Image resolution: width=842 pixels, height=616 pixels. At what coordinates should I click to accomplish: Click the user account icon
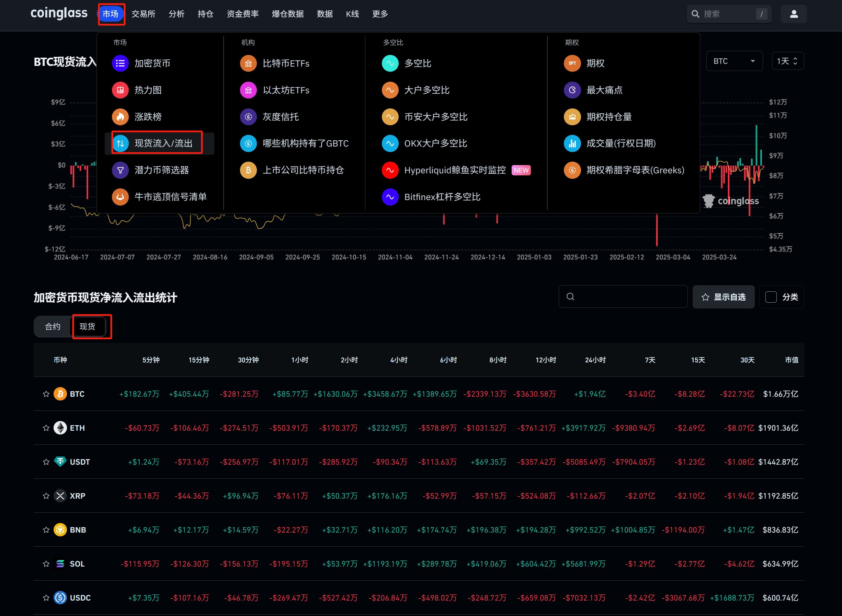(x=794, y=14)
